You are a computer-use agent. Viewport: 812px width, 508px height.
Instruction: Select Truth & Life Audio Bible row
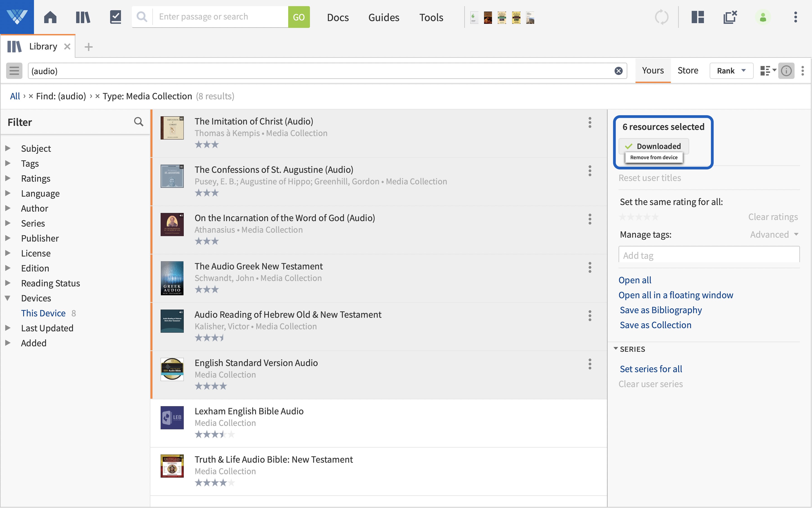point(379,471)
